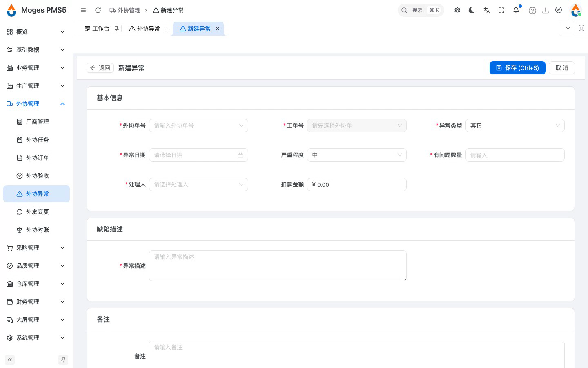Pick a date from 异常日期 field

pyautogui.click(x=198, y=155)
